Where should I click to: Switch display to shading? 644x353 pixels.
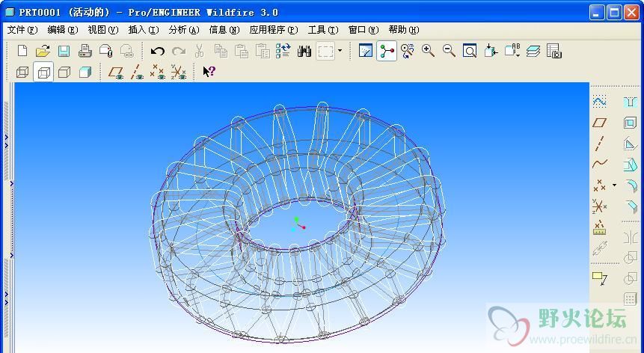pos(85,73)
